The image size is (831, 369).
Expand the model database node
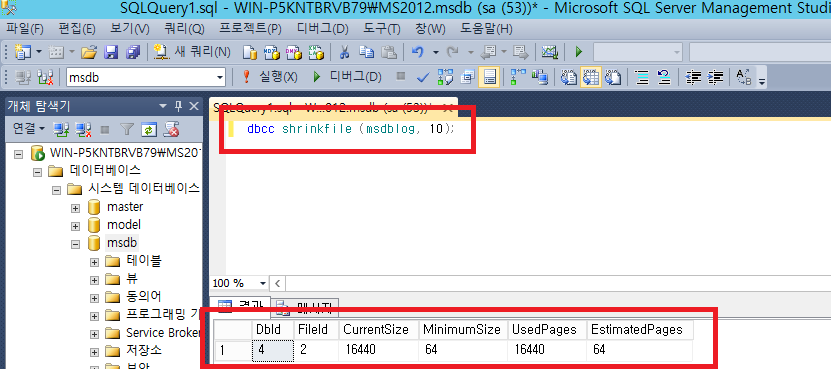tap(75, 226)
